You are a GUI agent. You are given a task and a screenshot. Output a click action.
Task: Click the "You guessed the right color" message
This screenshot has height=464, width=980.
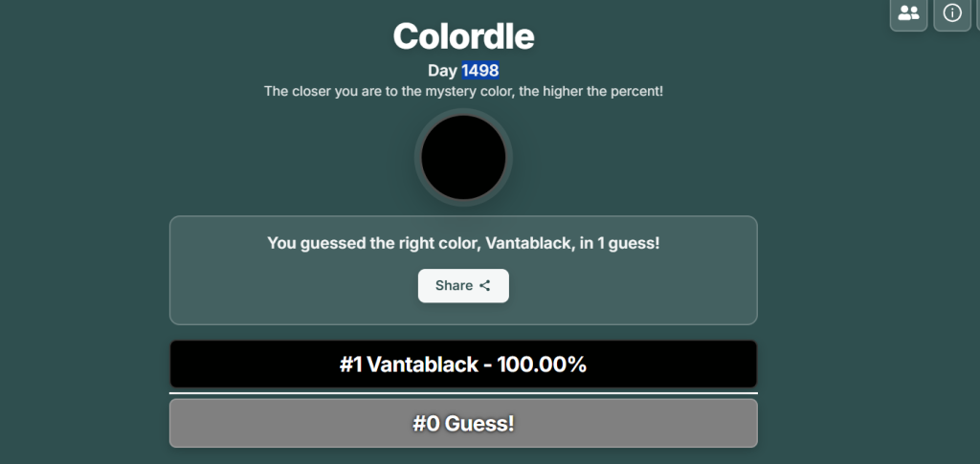pos(373,243)
